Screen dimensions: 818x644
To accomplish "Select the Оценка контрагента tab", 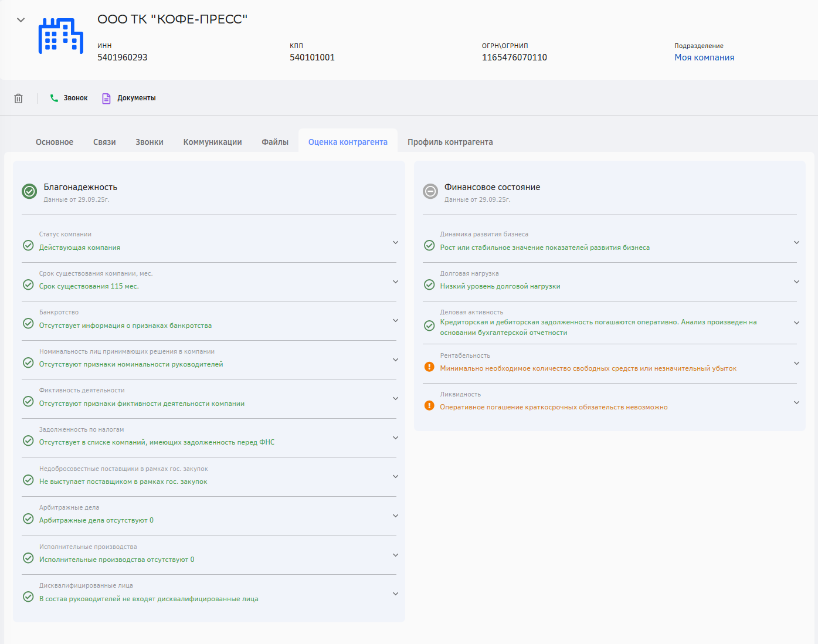I will click(x=348, y=142).
